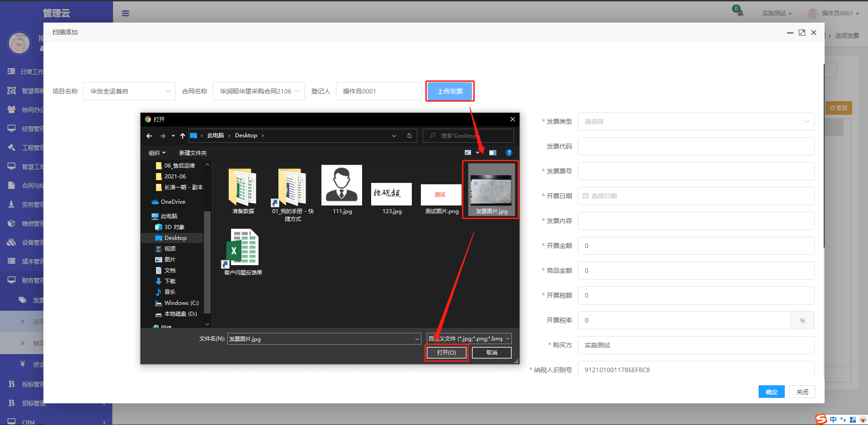Open the file type filter dropdown
The width and height of the screenshot is (868, 425).
tap(469, 339)
